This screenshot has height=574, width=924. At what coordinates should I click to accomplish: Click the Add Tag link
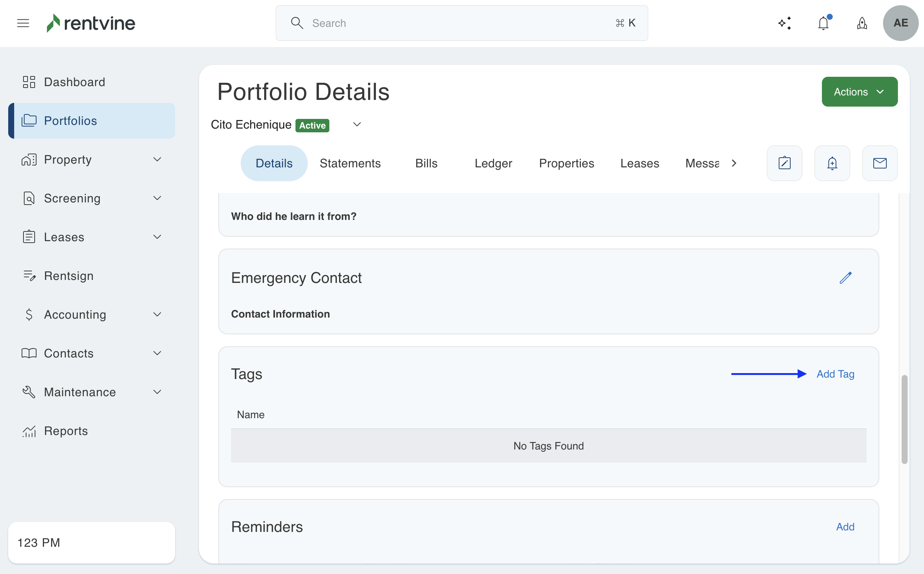pyautogui.click(x=835, y=374)
